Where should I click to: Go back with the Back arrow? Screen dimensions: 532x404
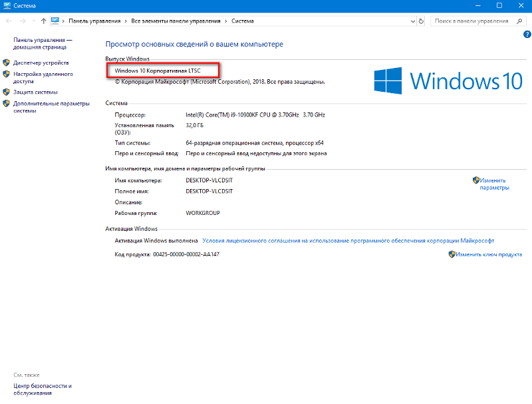click(x=9, y=21)
